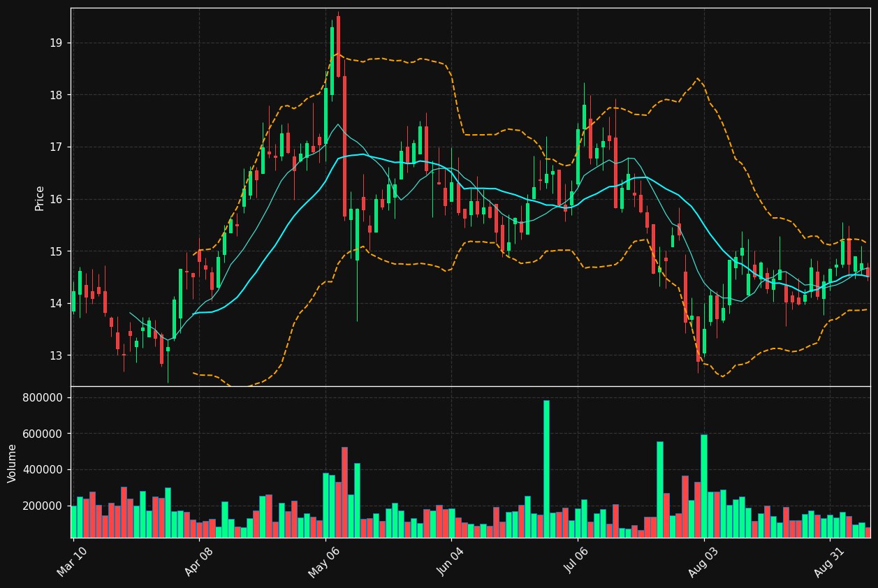Viewport: 878px width, 588px height.
Task: Select the "Jul 06" date label
Action: (x=578, y=561)
